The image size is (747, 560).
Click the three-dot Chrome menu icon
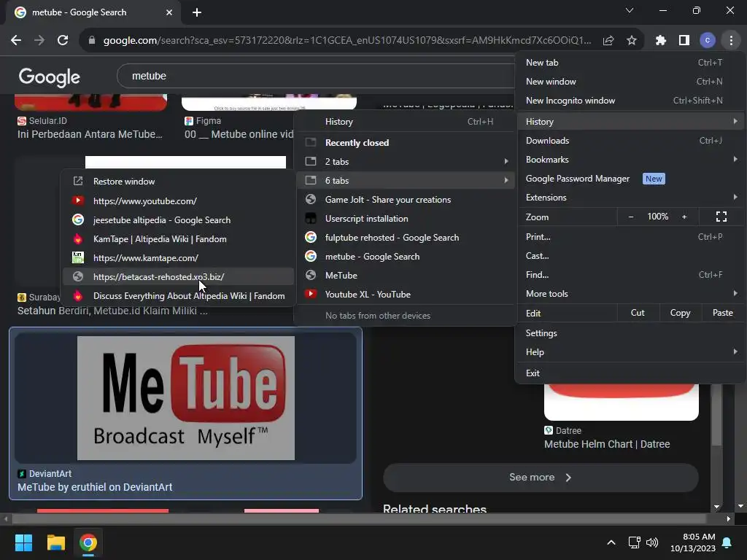[731, 41]
